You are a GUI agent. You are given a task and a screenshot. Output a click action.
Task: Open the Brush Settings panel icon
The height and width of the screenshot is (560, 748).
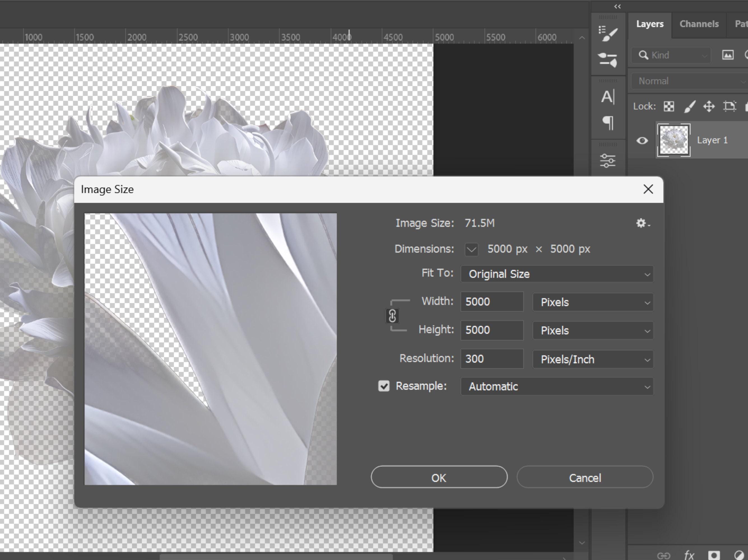click(x=608, y=33)
